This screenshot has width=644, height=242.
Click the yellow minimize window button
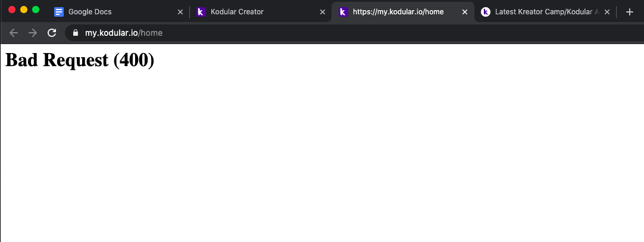point(24,10)
